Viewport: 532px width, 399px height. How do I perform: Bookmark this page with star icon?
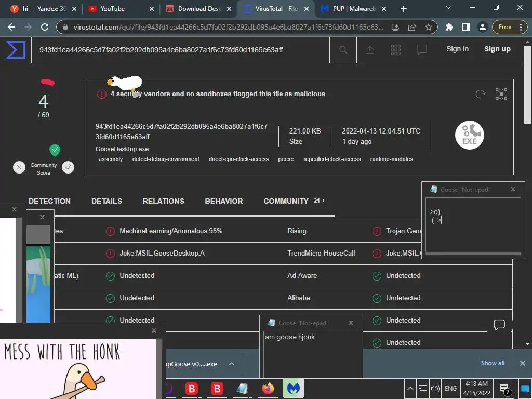[x=429, y=27]
